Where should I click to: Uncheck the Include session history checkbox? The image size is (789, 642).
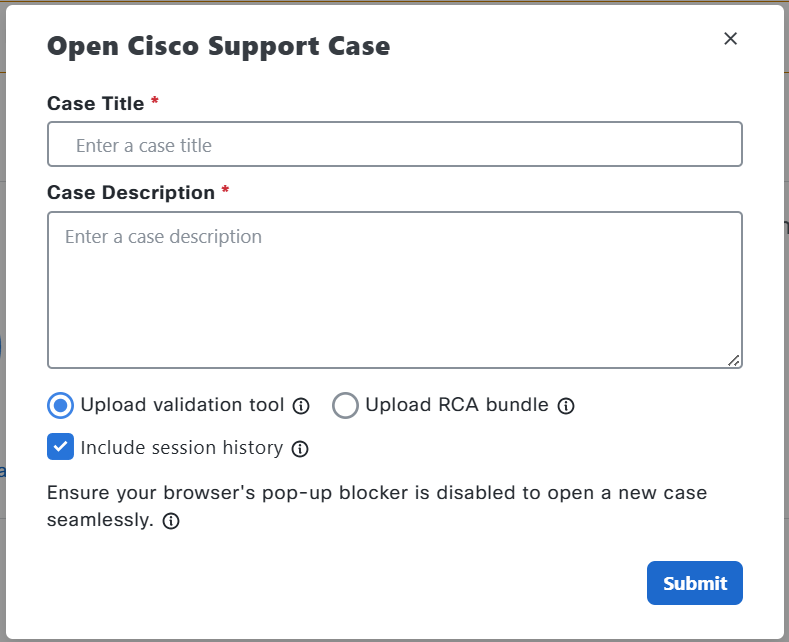click(x=60, y=447)
